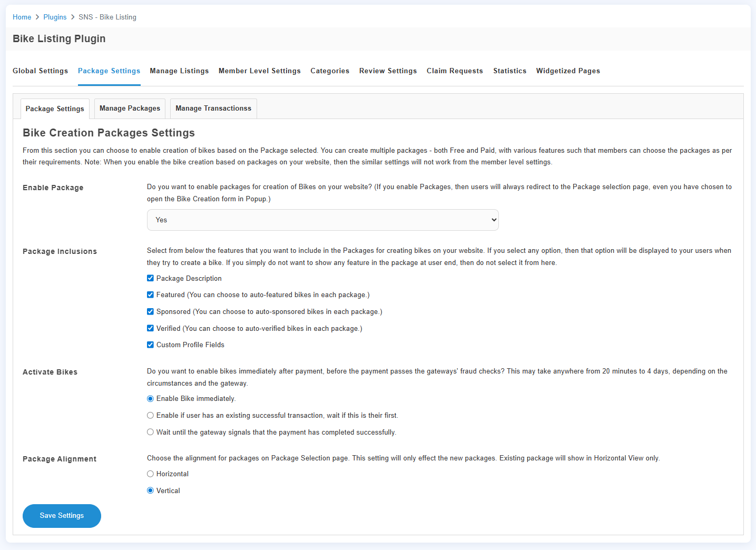Open the Widgetized Pages tab
Image resolution: width=756 pixels, height=550 pixels.
click(568, 71)
